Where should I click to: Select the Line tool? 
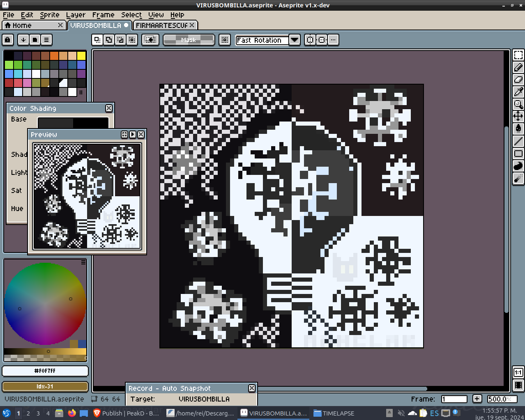click(x=518, y=141)
